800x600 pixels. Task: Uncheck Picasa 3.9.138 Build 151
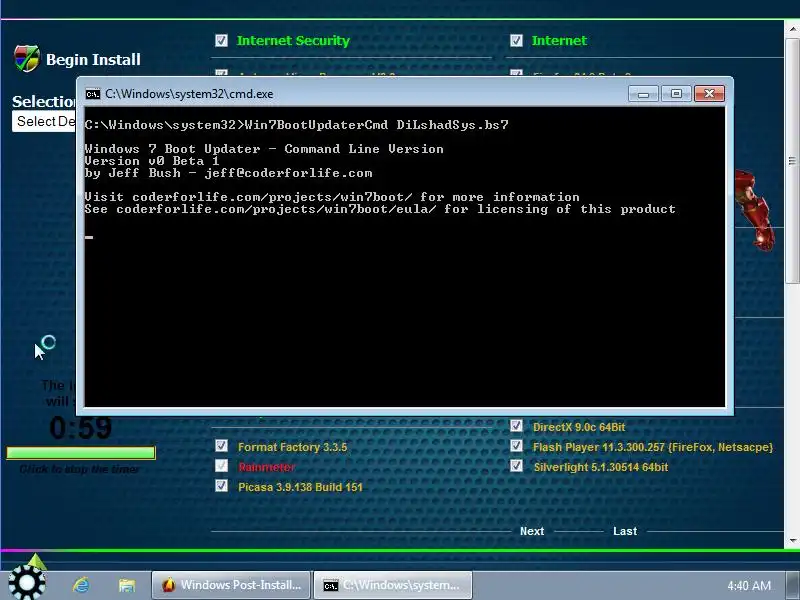[221, 486]
